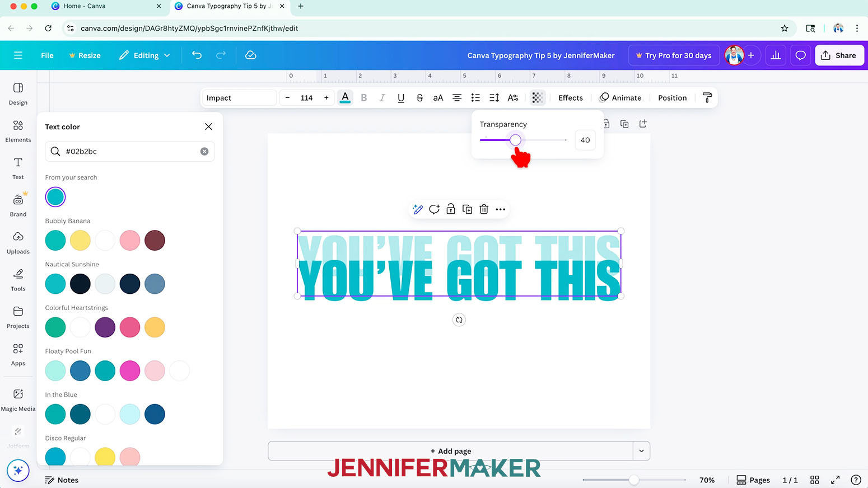Open the Tools panel

(x=18, y=280)
